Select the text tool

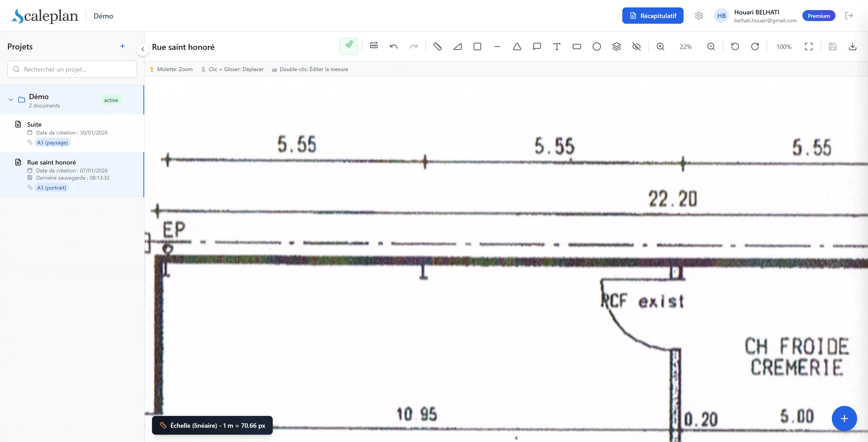(x=557, y=47)
